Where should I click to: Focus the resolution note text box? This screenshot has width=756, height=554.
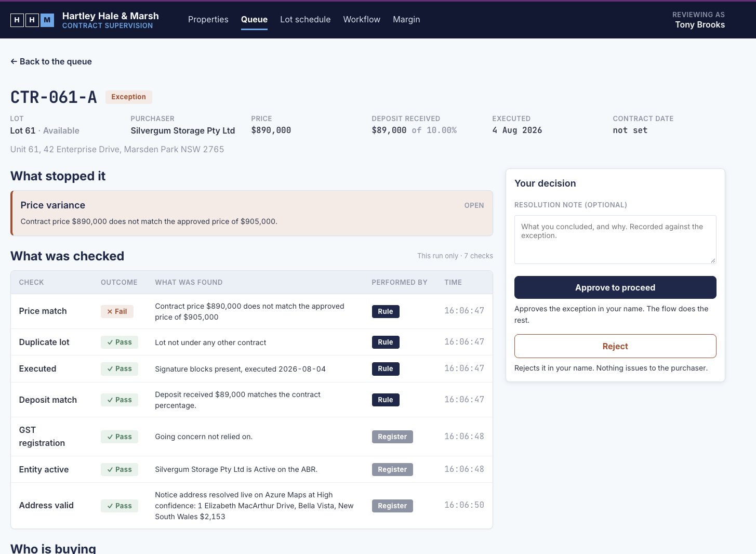coord(615,240)
